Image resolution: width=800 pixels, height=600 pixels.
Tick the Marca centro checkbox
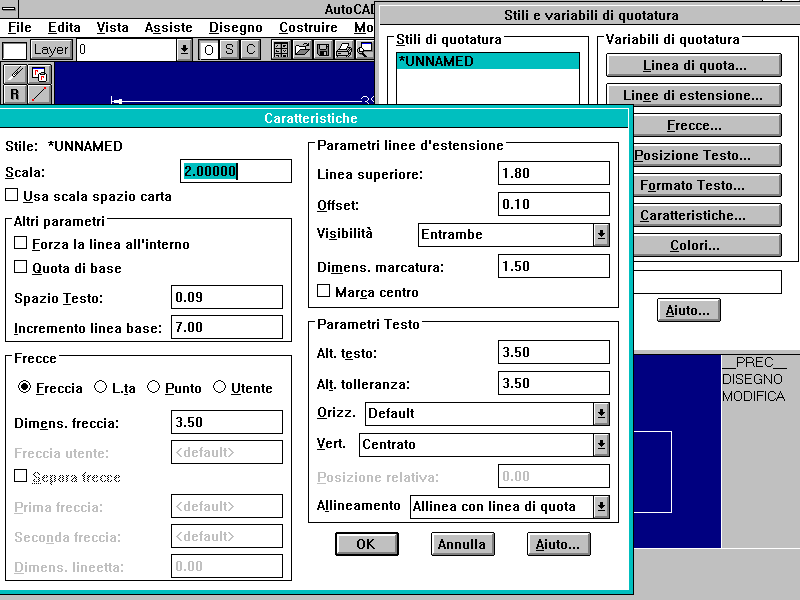(323, 291)
